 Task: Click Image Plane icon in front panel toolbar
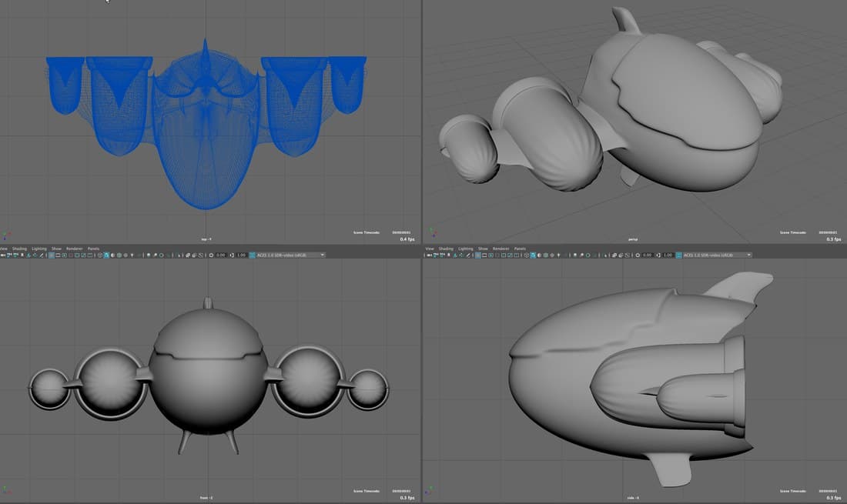[x=28, y=255]
